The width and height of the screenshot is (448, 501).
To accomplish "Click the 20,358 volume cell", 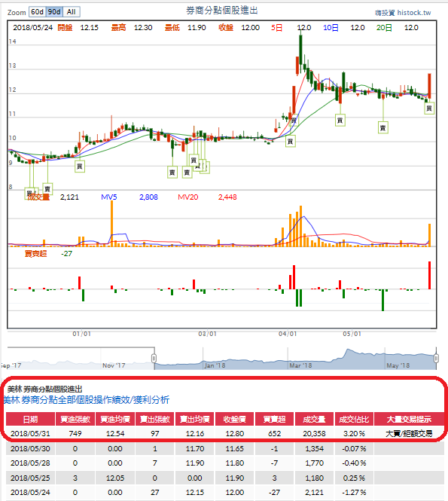I will pyautogui.click(x=314, y=434).
